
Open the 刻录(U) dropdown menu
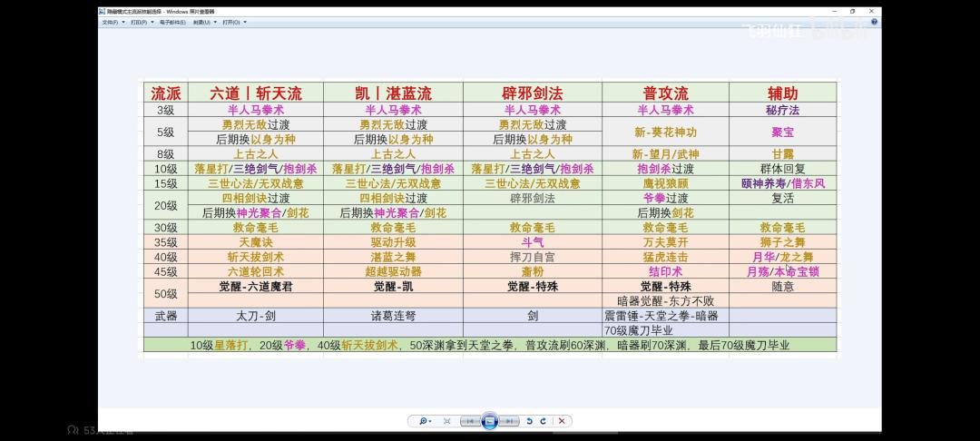[x=204, y=22]
